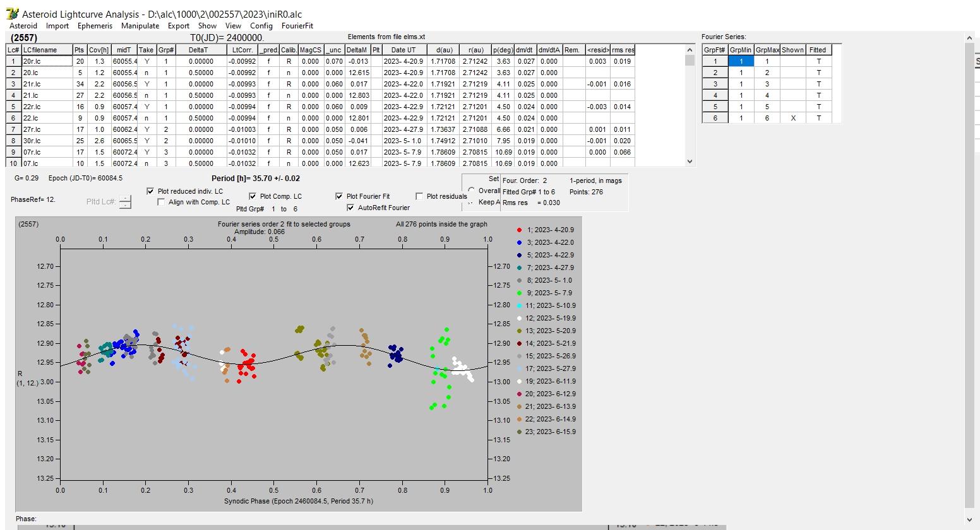Click the Amplitude: 0.066 text in graph
Viewport: 980px width, 530px height.
coord(260,232)
